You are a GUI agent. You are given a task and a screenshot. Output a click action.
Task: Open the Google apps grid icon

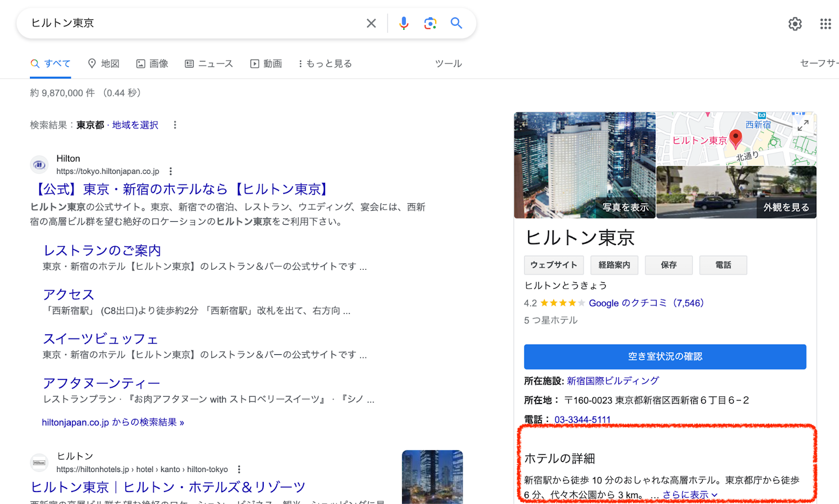click(825, 24)
